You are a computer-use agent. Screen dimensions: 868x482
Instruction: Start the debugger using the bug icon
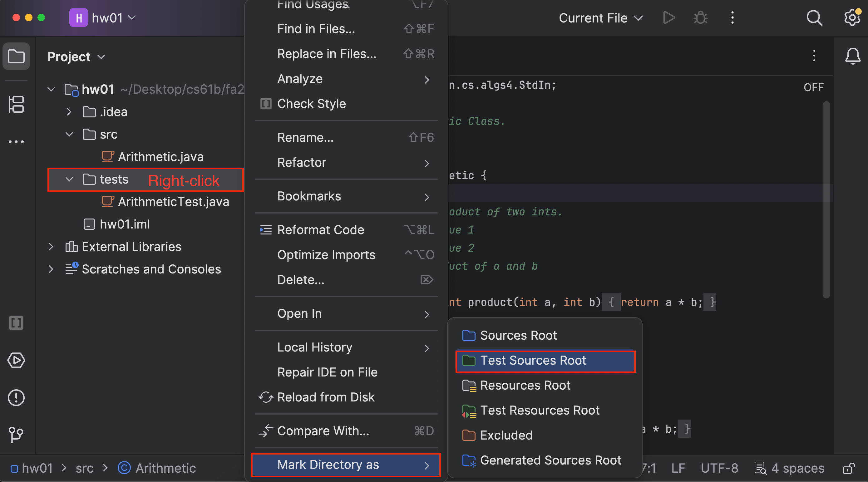pyautogui.click(x=700, y=17)
